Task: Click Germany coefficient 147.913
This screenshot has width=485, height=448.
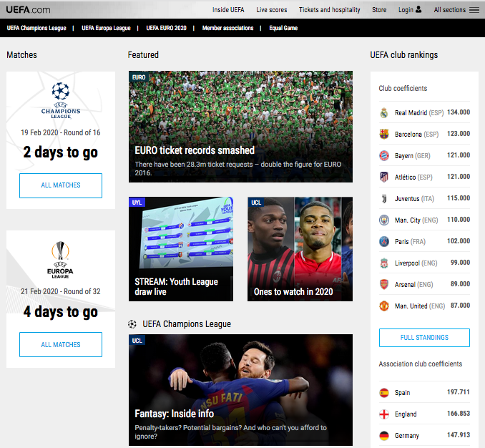Action: click(x=459, y=435)
